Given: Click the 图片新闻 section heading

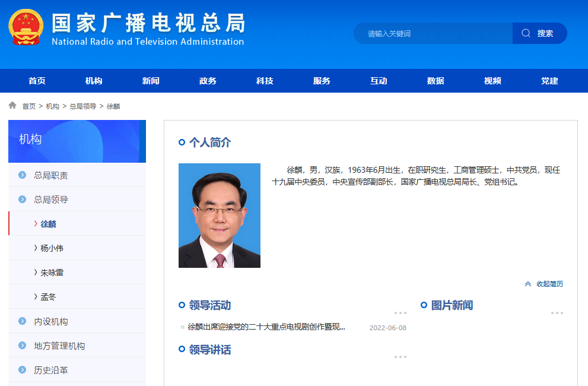Looking at the screenshot, I should pos(452,305).
